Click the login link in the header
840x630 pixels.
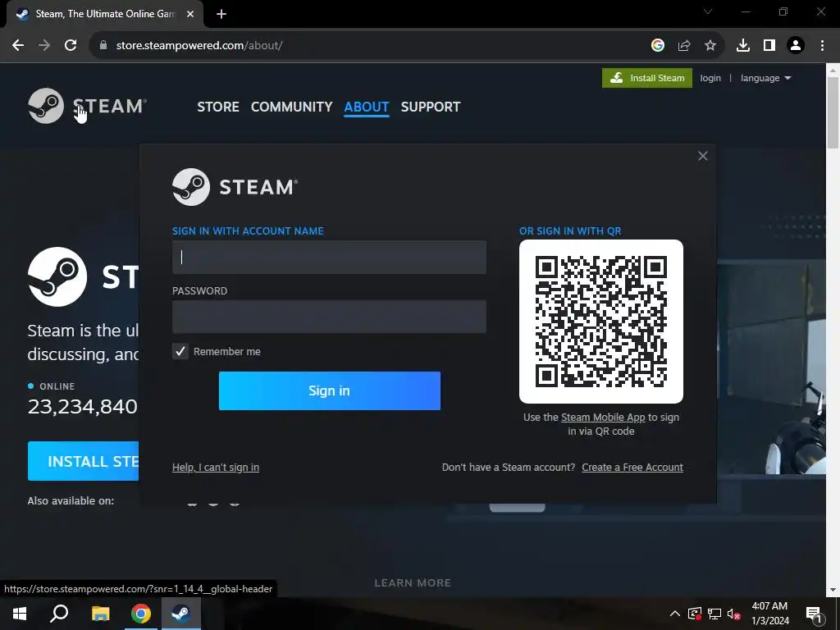tap(710, 78)
